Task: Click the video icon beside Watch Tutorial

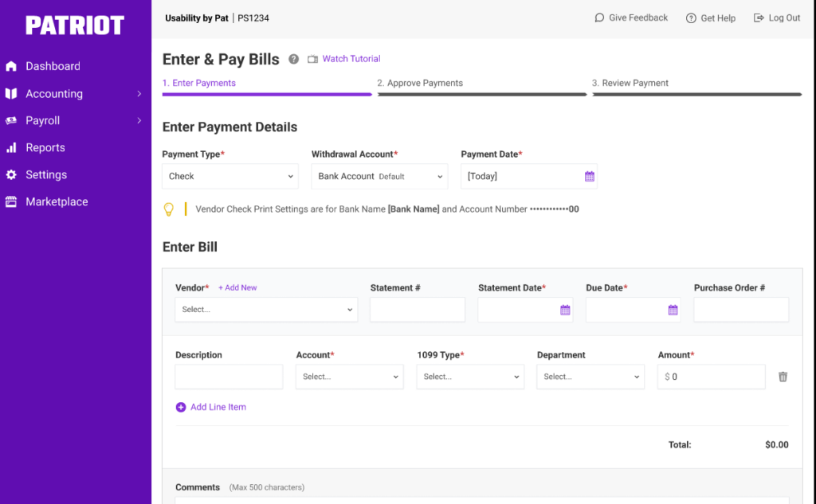Action: 312,59
